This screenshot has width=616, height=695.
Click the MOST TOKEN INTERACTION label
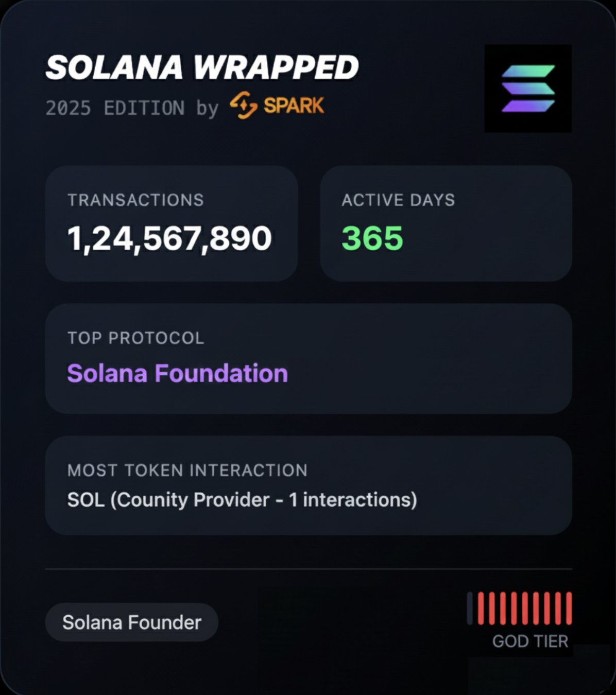187,470
